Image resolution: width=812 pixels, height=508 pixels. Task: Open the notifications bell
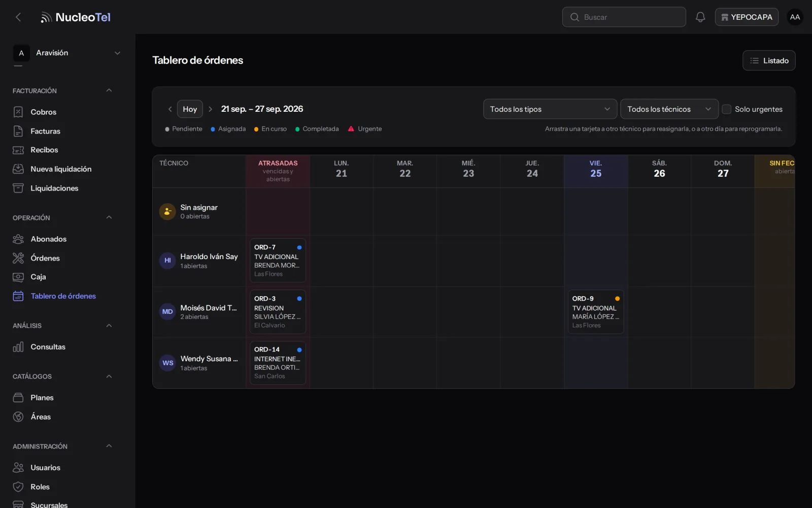(x=700, y=17)
